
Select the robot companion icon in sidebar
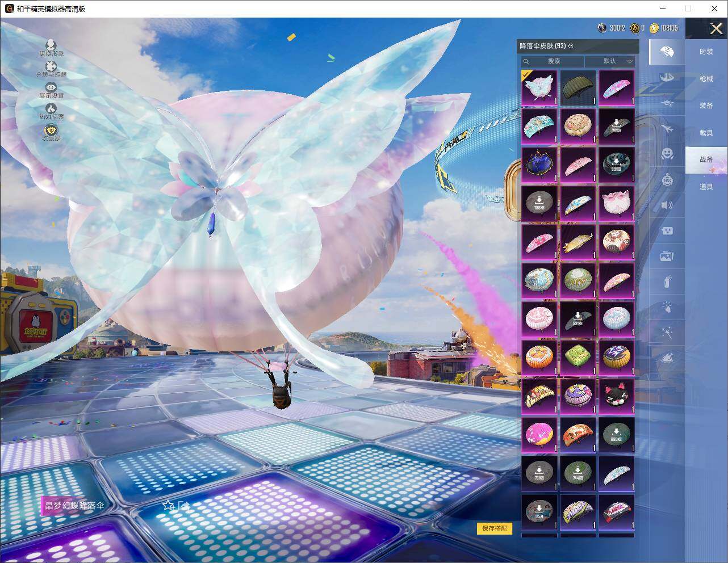click(667, 179)
